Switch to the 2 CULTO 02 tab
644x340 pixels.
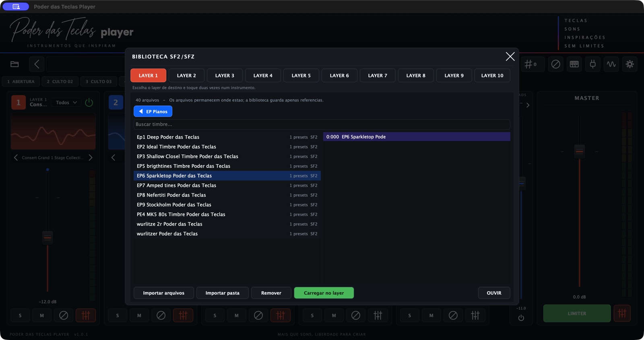pyautogui.click(x=60, y=81)
